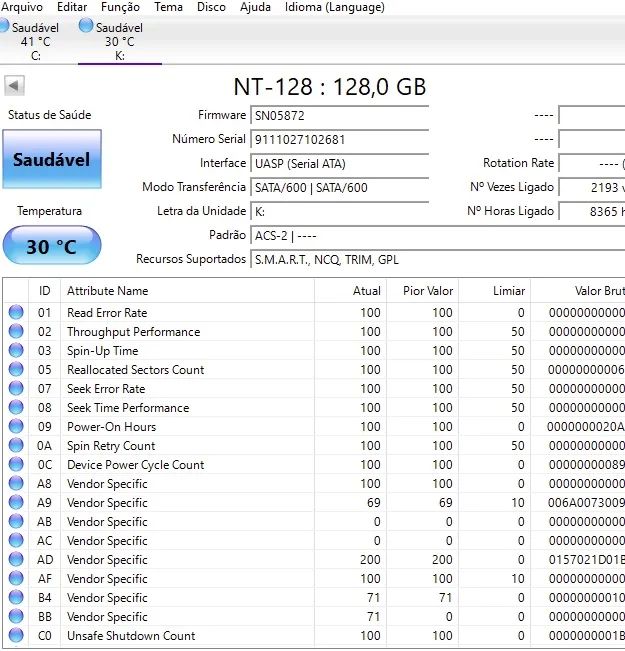Click the Padrão field ACS-2

pos(438,236)
